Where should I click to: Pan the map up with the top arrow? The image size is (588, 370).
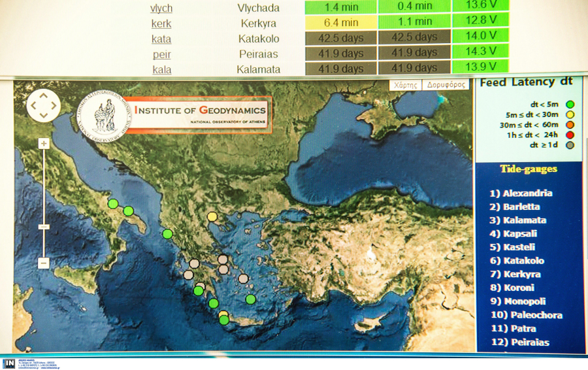coord(44,95)
